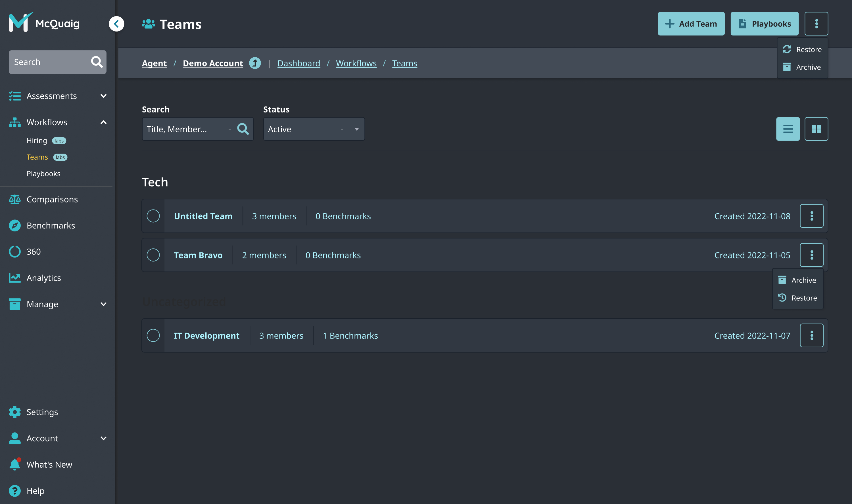Viewport: 852px width, 504px height.
Task: Click the Title, Member search field
Action: point(185,129)
